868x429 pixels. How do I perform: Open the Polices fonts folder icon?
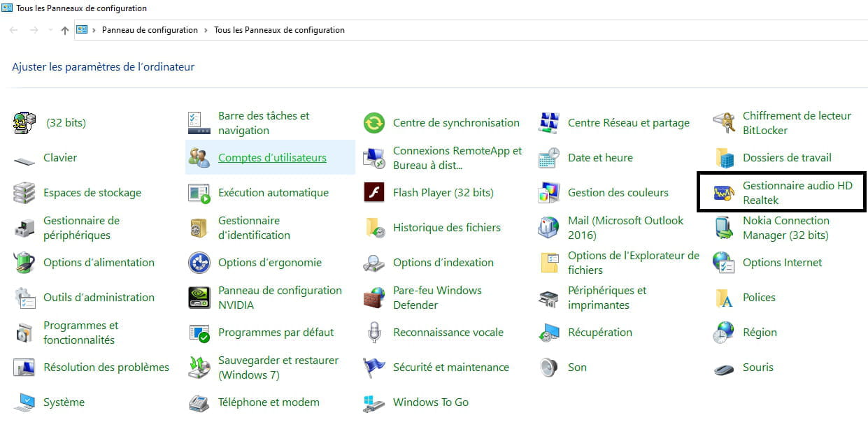724,298
